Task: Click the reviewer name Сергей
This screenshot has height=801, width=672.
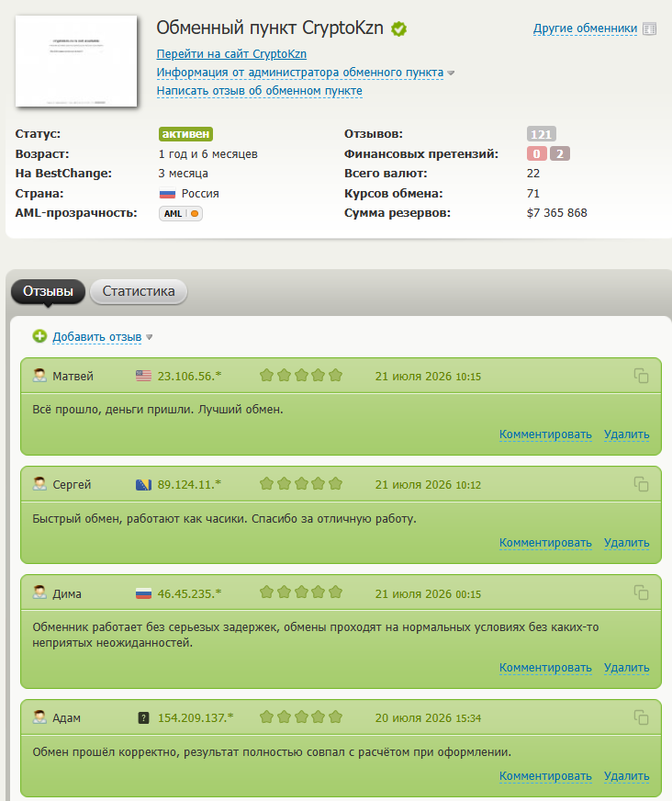Action: click(72, 485)
